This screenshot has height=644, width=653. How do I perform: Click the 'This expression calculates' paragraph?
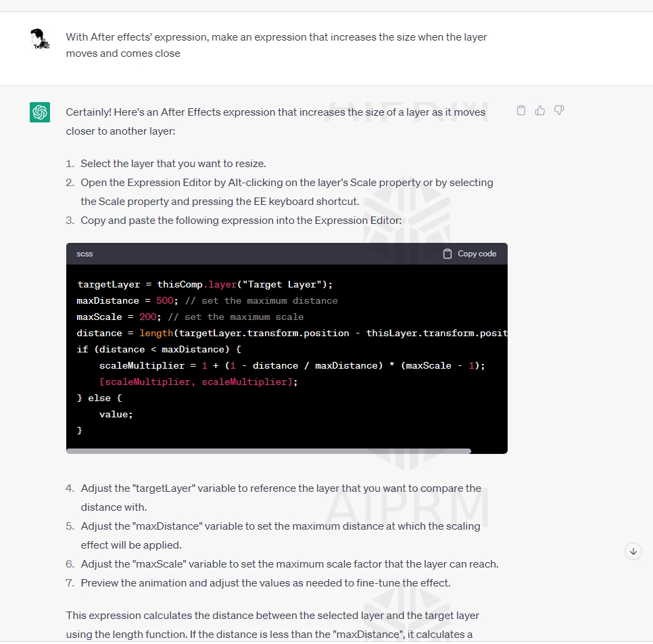pos(272,625)
